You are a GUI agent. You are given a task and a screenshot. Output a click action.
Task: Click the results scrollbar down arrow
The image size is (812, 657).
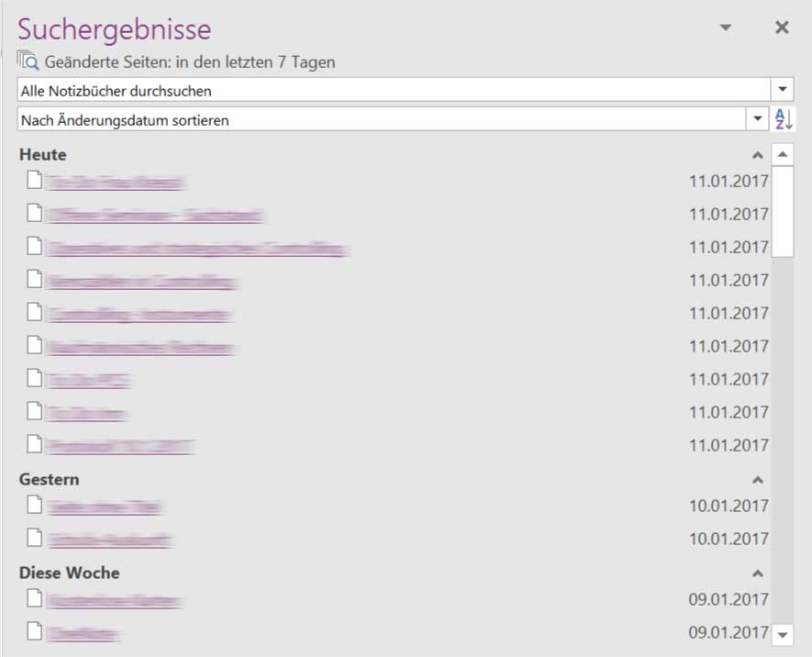pos(783,634)
